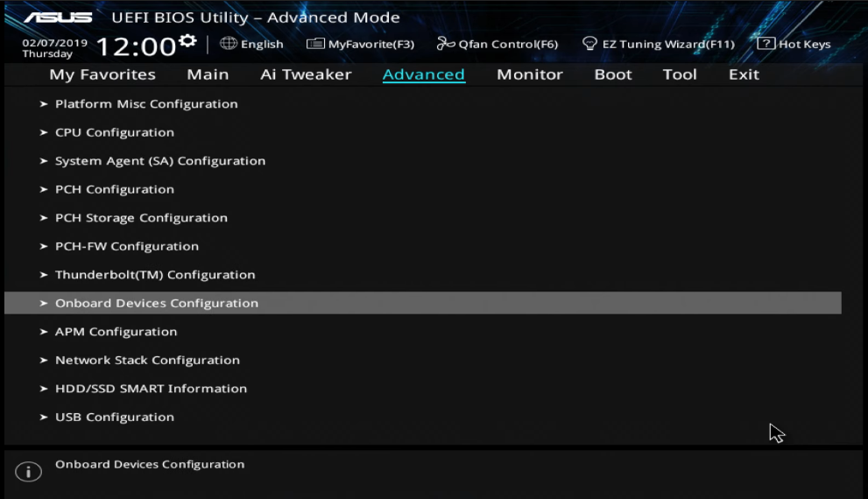Launch Qfan Control(F6) text label

coord(508,45)
